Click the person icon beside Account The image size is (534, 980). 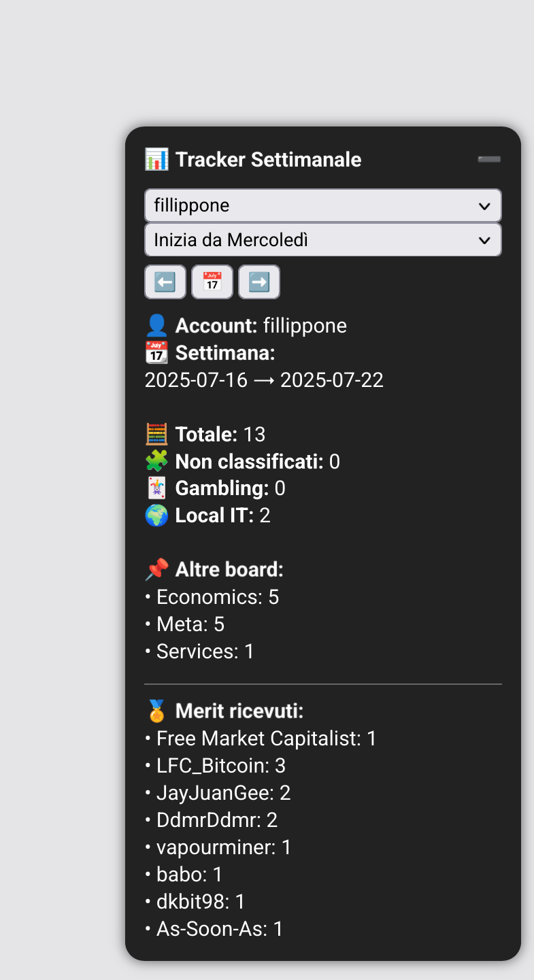(156, 326)
